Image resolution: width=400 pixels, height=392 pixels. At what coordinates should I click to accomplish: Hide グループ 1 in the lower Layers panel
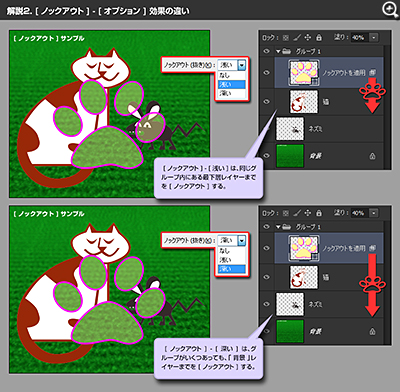(x=266, y=227)
